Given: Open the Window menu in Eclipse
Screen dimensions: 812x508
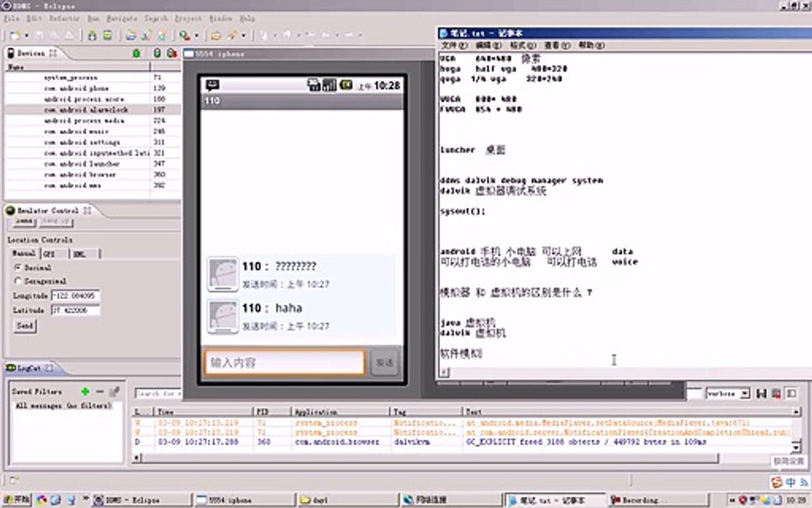Looking at the screenshot, I should [221, 18].
